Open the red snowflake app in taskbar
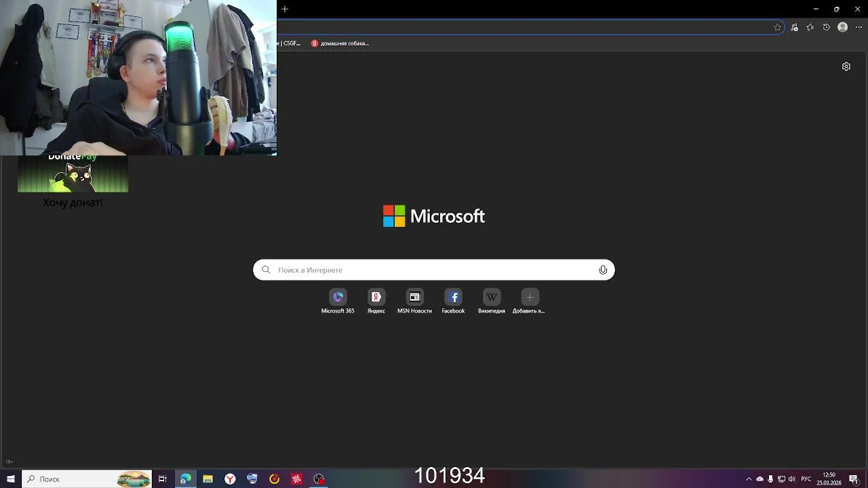The height and width of the screenshot is (488, 868). click(x=296, y=479)
